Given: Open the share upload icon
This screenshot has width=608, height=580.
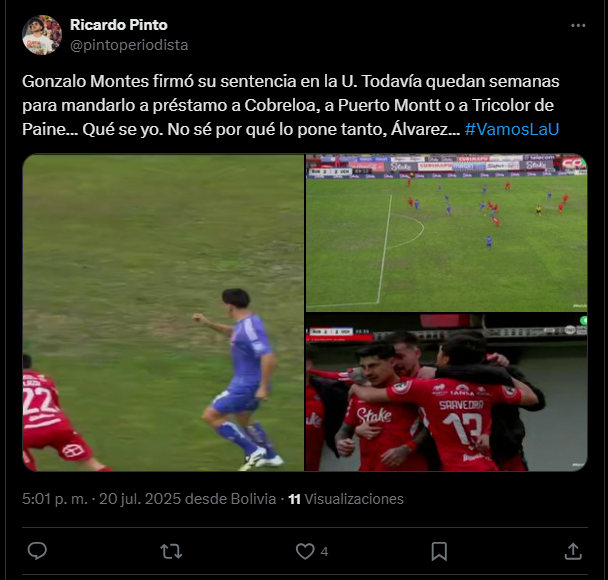Looking at the screenshot, I should (573, 551).
